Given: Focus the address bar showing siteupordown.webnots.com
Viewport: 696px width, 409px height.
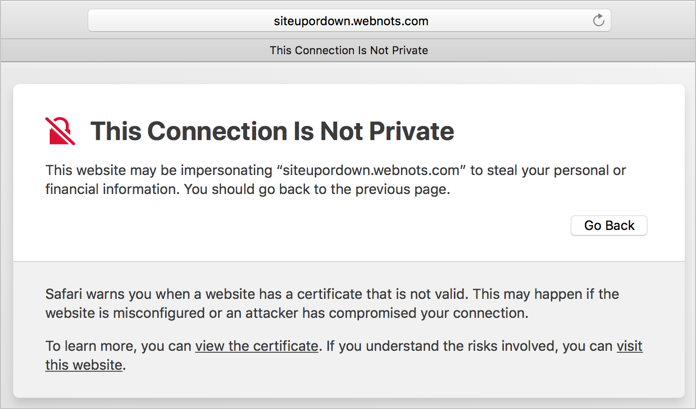Looking at the screenshot, I should click(350, 20).
